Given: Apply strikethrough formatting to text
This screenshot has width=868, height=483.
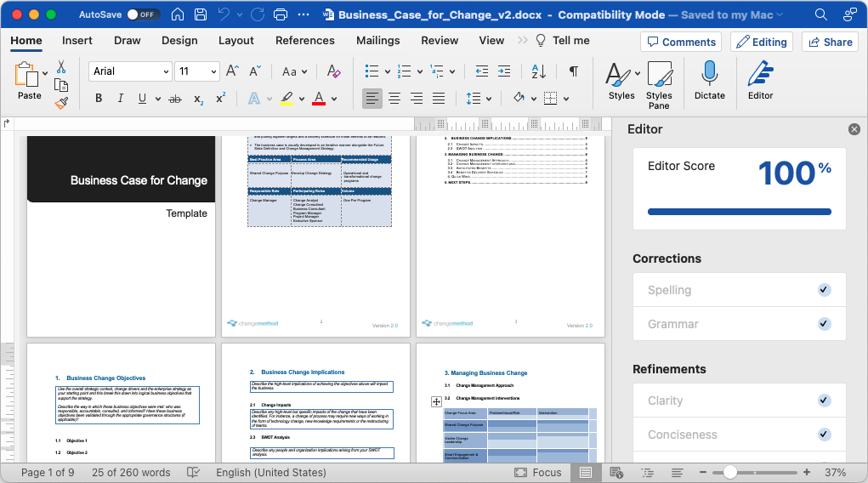Looking at the screenshot, I should (175, 99).
